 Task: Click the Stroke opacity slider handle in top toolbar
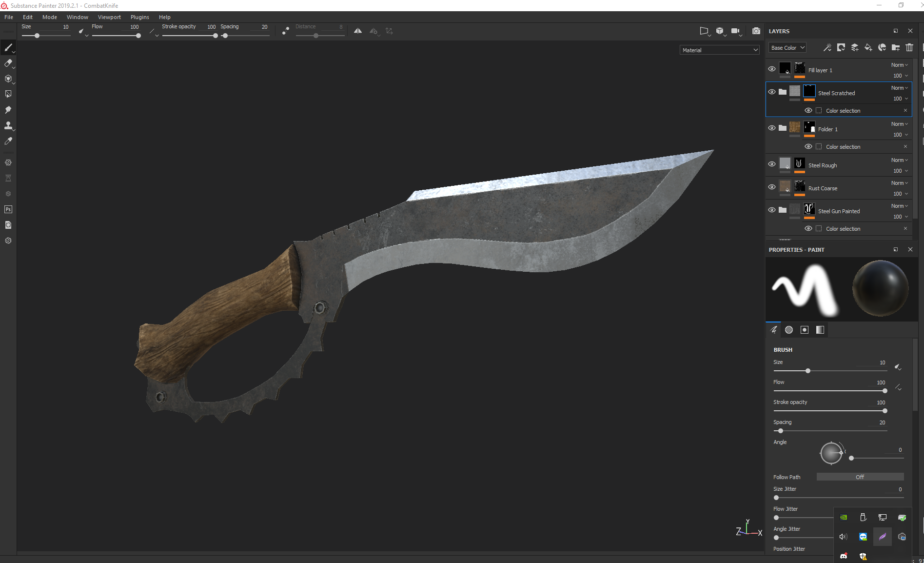(x=216, y=36)
